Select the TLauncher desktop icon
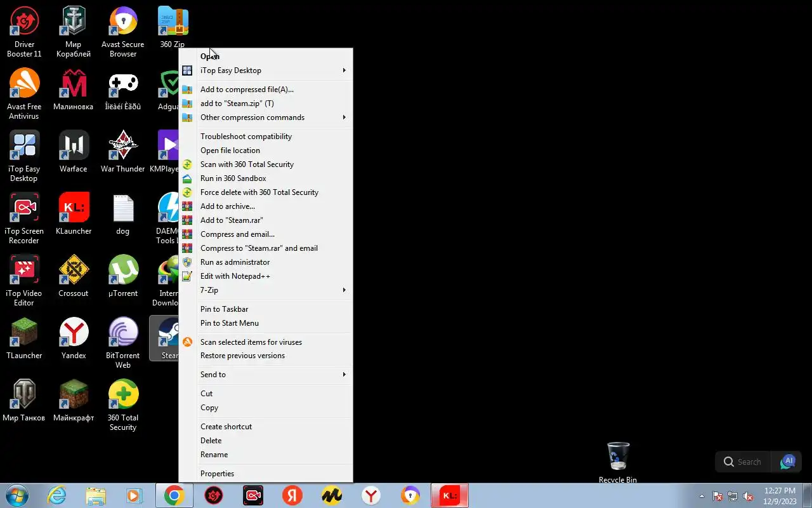The width and height of the screenshot is (812, 508). (x=24, y=338)
